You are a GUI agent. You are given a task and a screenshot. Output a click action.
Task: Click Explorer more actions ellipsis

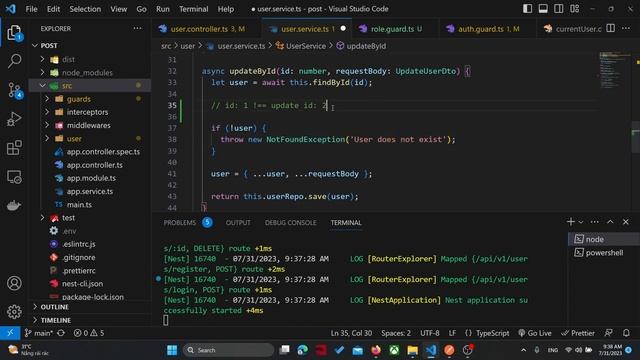137,29
